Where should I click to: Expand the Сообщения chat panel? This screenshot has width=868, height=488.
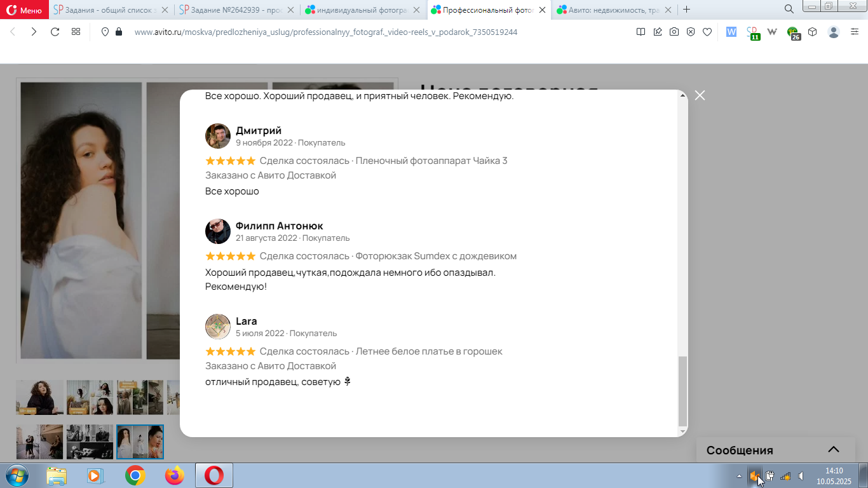point(834,450)
